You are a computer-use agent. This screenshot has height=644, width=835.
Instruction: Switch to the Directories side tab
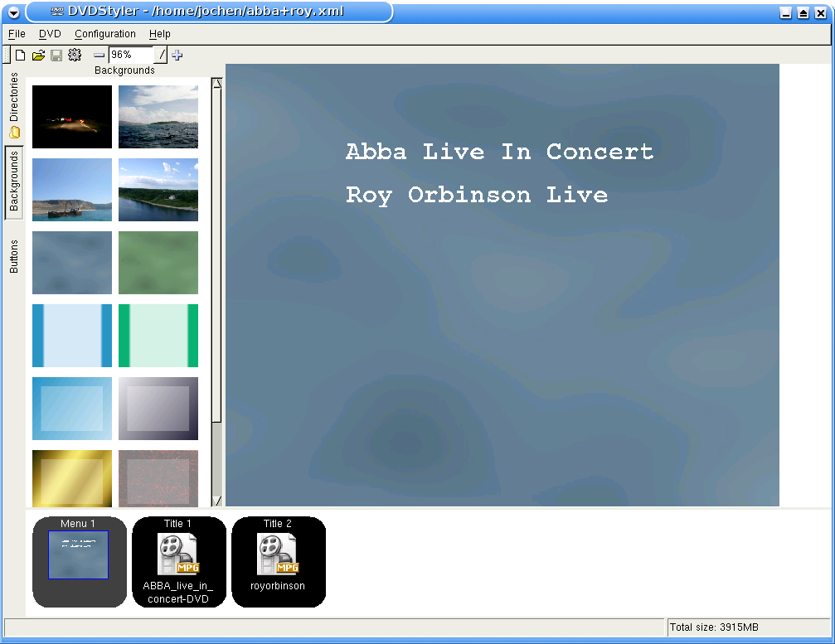point(14,108)
